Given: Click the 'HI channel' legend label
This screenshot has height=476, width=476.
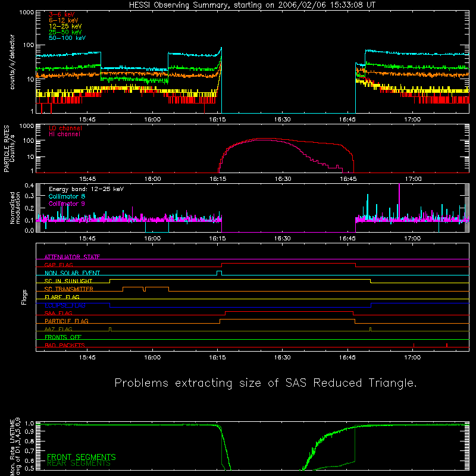Looking at the screenshot, I should pyautogui.click(x=64, y=134).
